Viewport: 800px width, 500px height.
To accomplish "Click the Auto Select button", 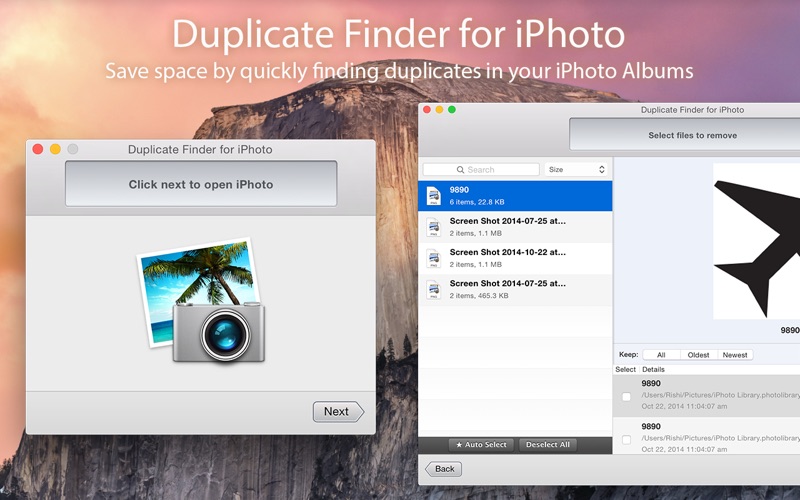I will point(481,444).
